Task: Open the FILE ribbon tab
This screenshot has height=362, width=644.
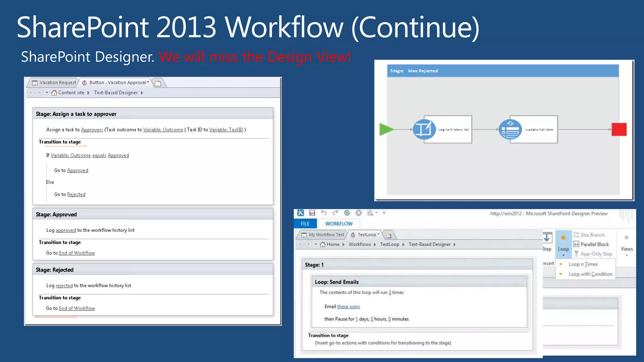Action: (x=305, y=223)
